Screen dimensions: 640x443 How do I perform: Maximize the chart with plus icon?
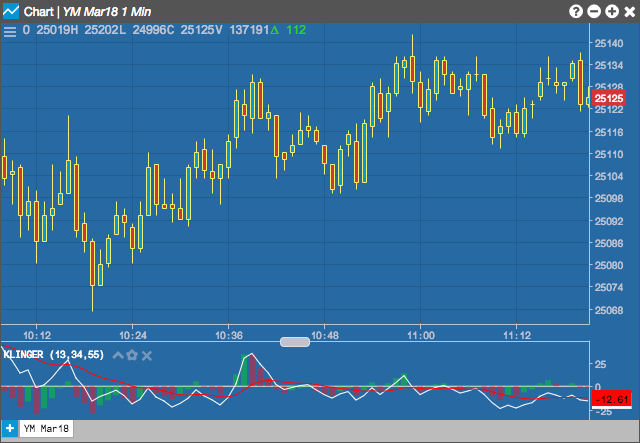tap(612, 11)
